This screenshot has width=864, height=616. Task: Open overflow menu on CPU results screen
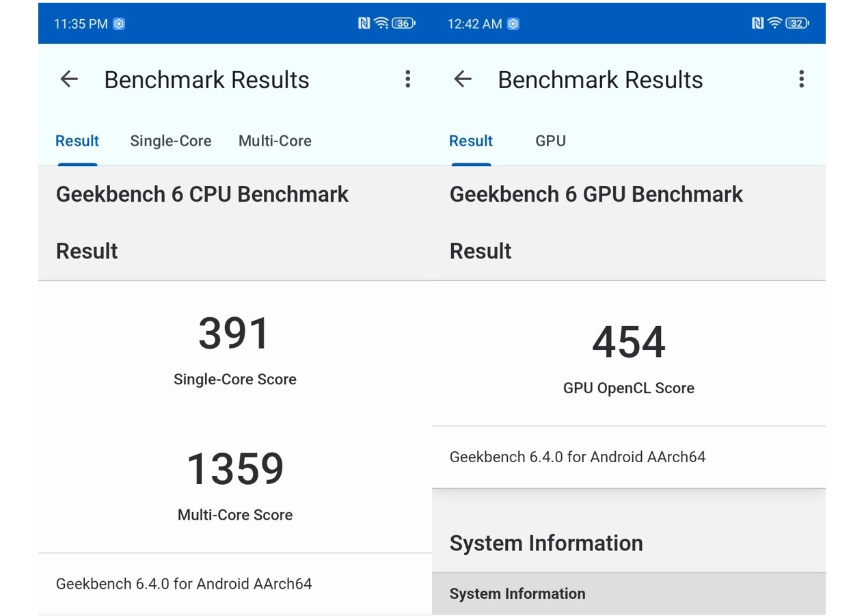pyautogui.click(x=407, y=79)
